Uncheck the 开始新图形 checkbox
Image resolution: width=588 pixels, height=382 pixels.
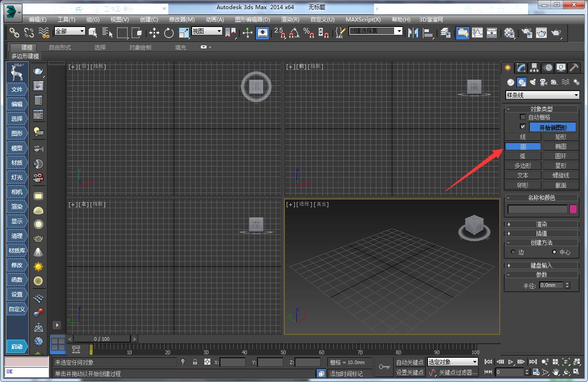(523, 127)
